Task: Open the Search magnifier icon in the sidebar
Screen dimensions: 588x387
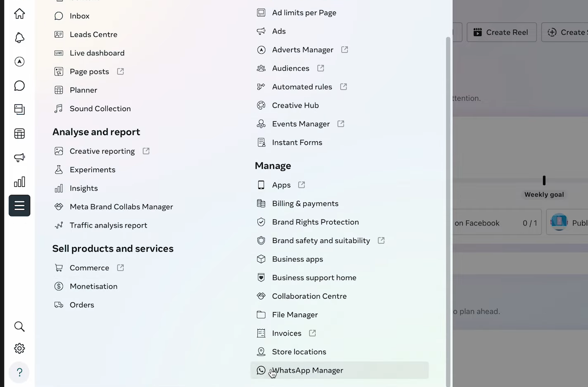Action: point(19,327)
